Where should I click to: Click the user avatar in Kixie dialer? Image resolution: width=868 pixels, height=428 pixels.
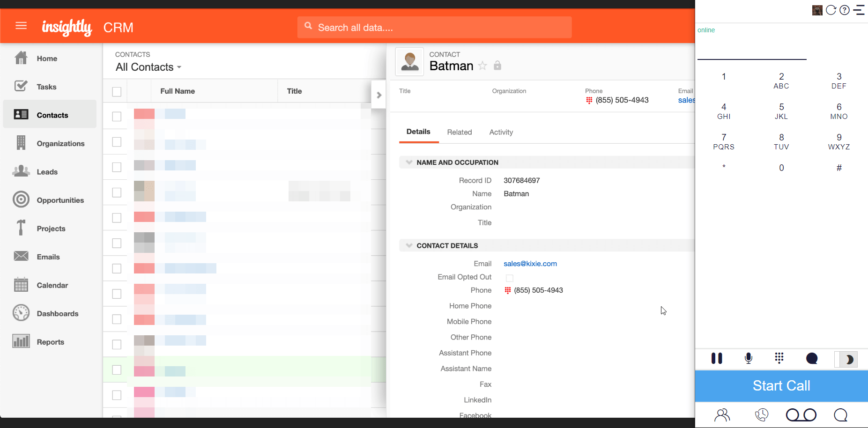(x=817, y=10)
